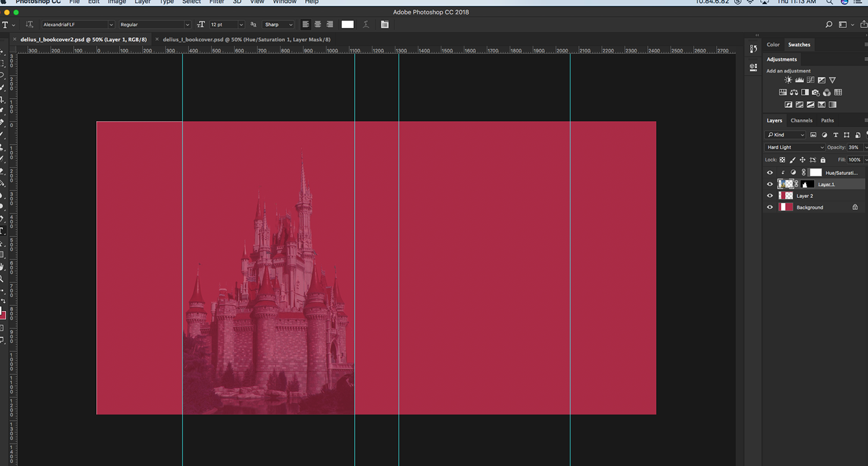Click the white text color swatch
The image size is (868, 466).
(347, 24)
